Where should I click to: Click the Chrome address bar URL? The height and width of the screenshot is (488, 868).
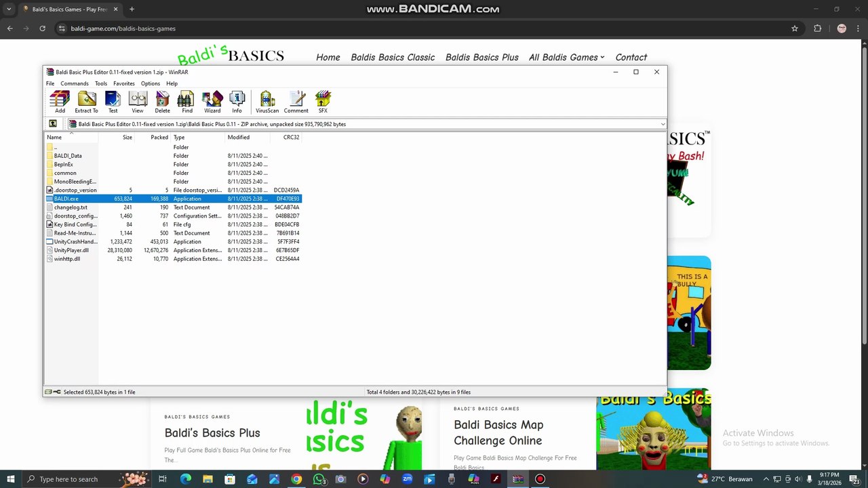123,28
